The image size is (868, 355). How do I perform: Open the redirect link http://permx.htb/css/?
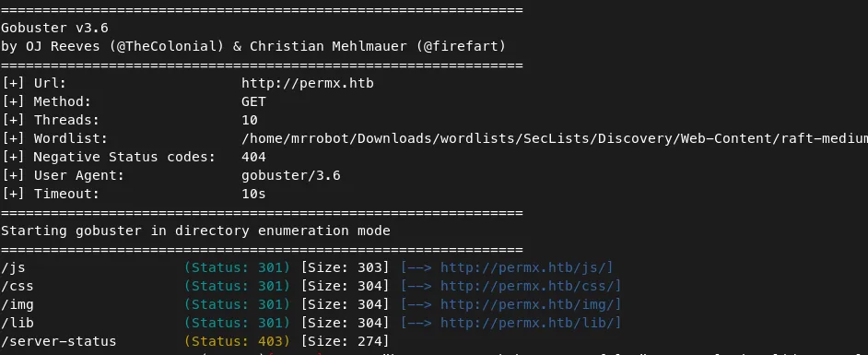coord(527,286)
